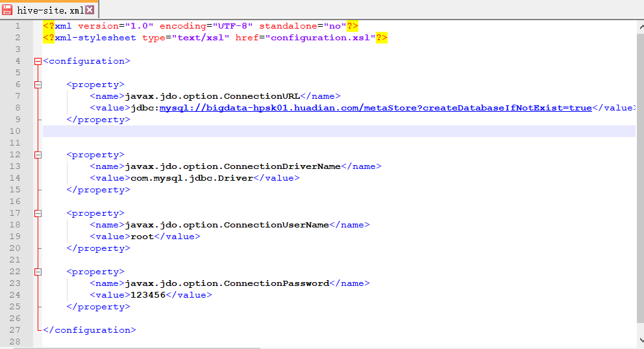This screenshot has height=349, width=644.
Task: Click closing </property> tag on line 15
Action: pos(99,190)
